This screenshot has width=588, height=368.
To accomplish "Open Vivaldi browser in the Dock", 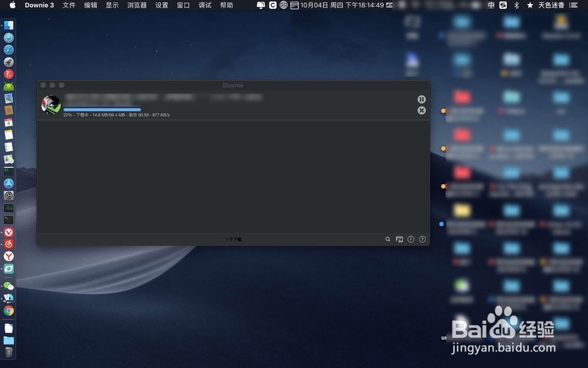I will tap(9, 232).
